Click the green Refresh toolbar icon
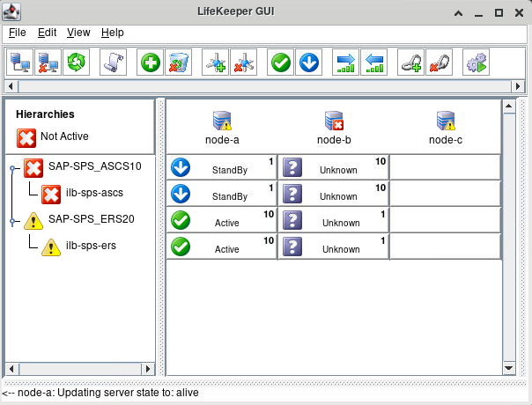Screen dimensions: 532x405 (x=76, y=63)
